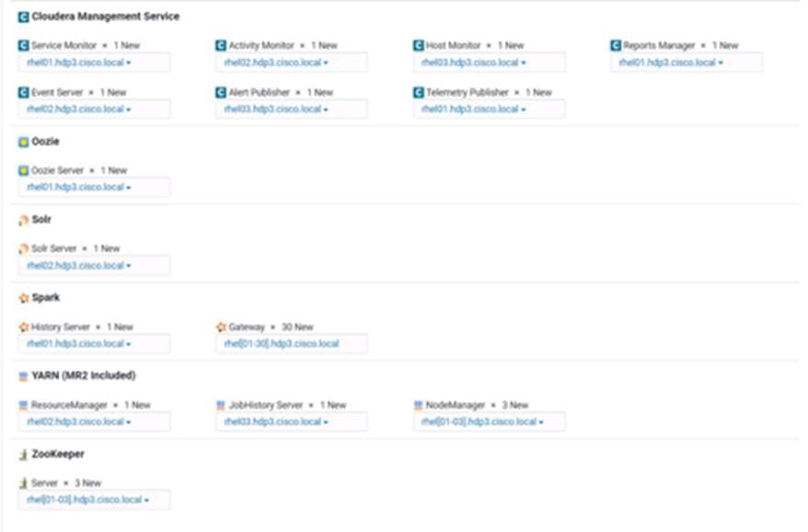Click the JobHistory Server role icon
Screen dimensions: 808x532
tap(221, 405)
